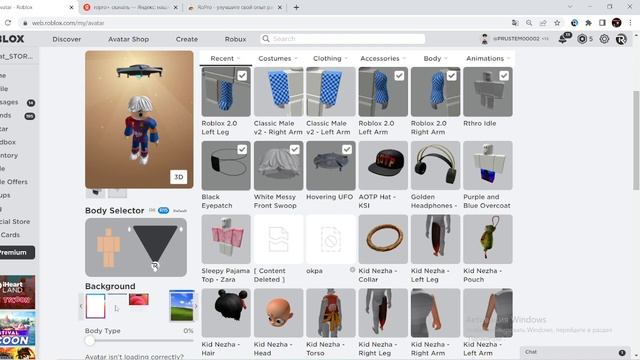Viewport: 640px width, 360px height.
Task: Open the Avatar Shop page
Action: click(x=128, y=39)
